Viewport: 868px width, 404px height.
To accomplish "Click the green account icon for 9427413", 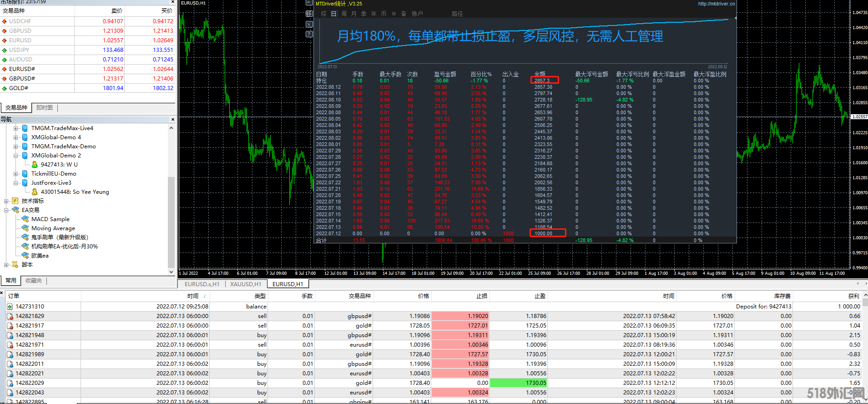I will pos(35,165).
